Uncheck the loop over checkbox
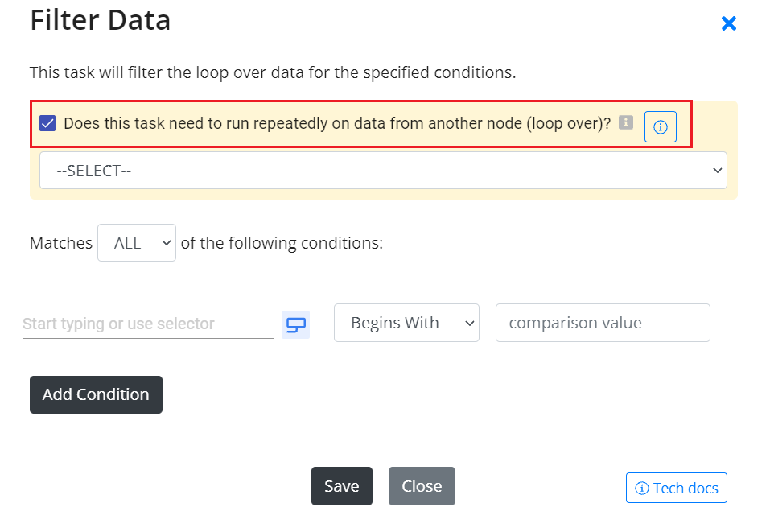Screen dimensions: 770x532 coord(47,123)
